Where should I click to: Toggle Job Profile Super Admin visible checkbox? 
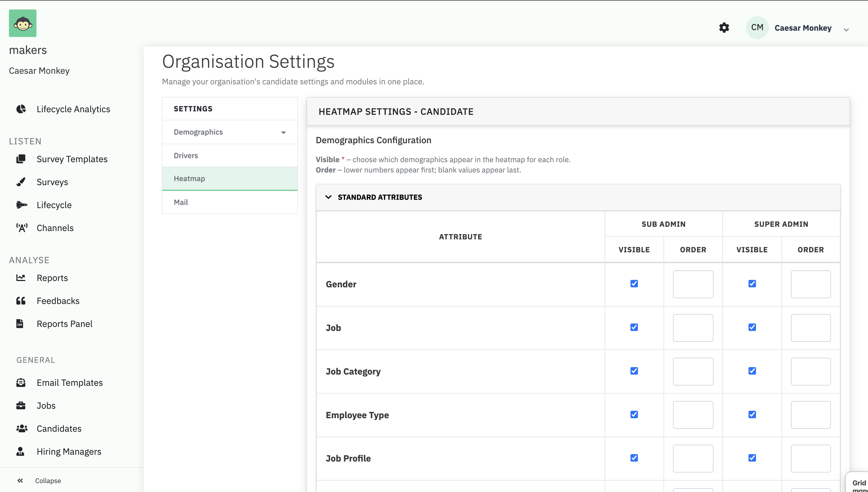click(x=752, y=458)
